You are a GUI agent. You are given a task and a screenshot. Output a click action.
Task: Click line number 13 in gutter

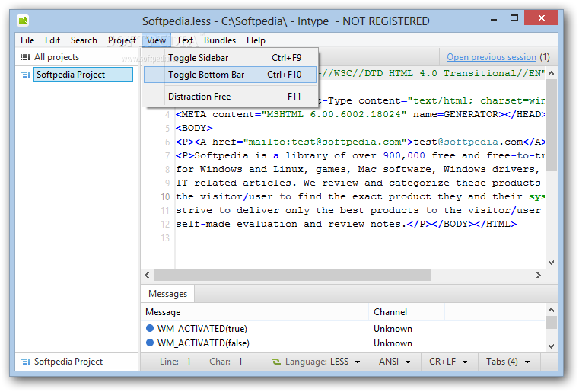[x=165, y=238]
